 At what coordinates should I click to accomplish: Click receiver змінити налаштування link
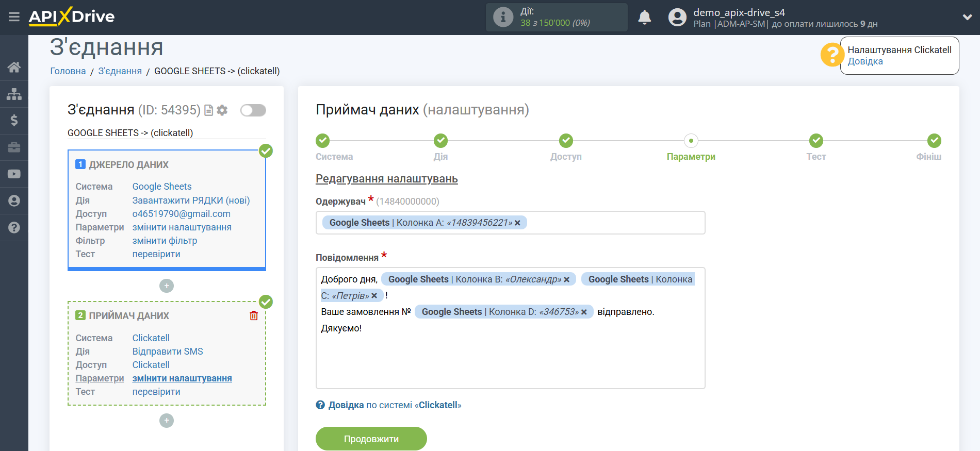click(x=182, y=378)
